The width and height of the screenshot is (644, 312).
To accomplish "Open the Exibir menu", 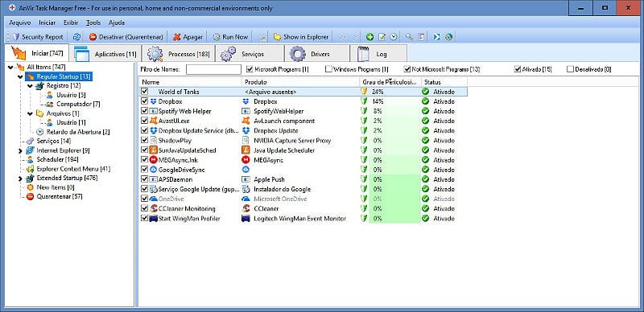I will click(71, 23).
